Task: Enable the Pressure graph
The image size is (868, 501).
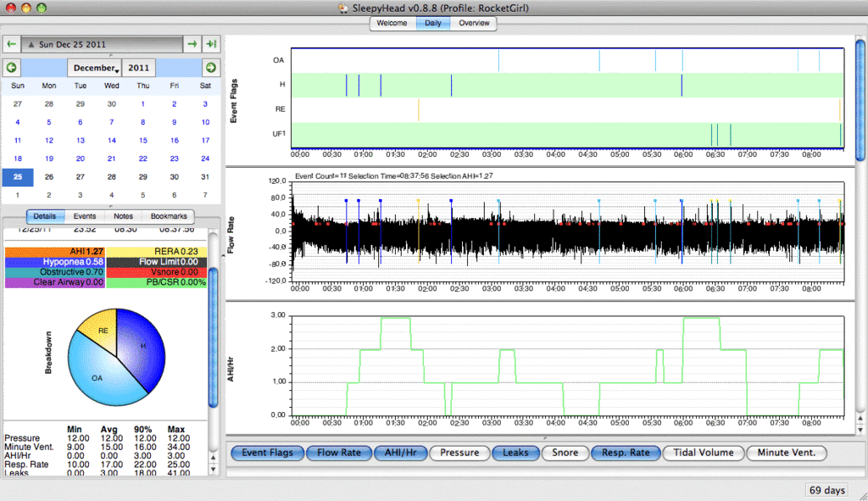Action: click(459, 453)
